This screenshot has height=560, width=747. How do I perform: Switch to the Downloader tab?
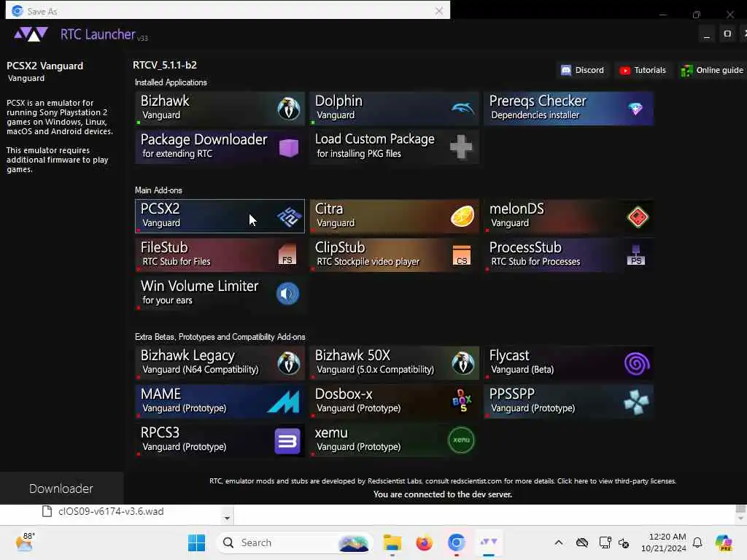(61, 489)
